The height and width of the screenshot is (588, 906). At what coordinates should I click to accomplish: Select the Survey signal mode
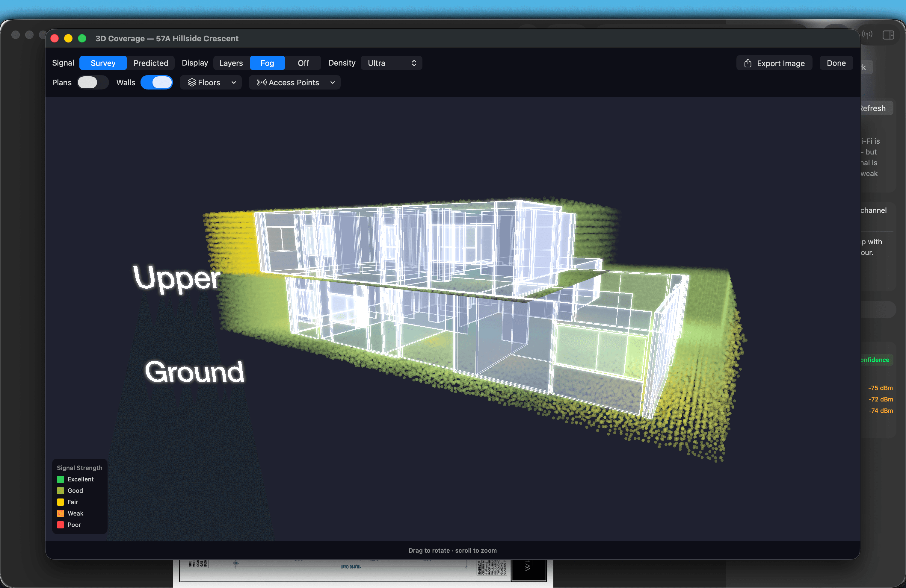[103, 63]
